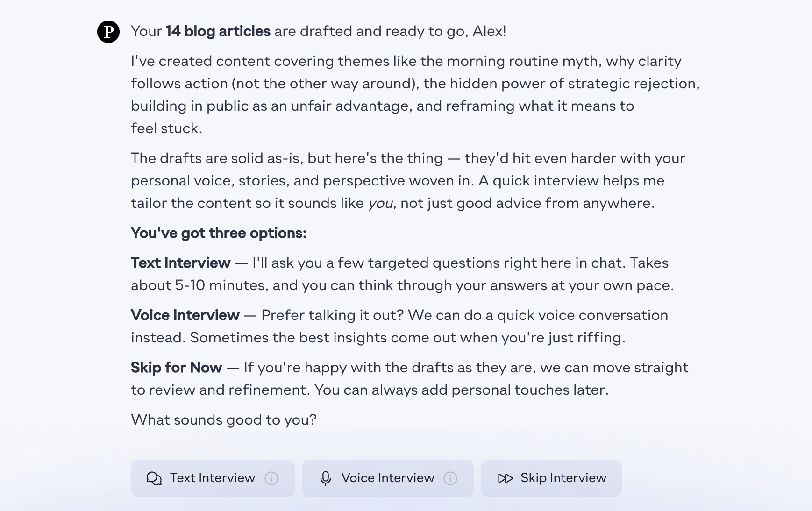Click the "feel stuck." line of text

coord(166,128)
